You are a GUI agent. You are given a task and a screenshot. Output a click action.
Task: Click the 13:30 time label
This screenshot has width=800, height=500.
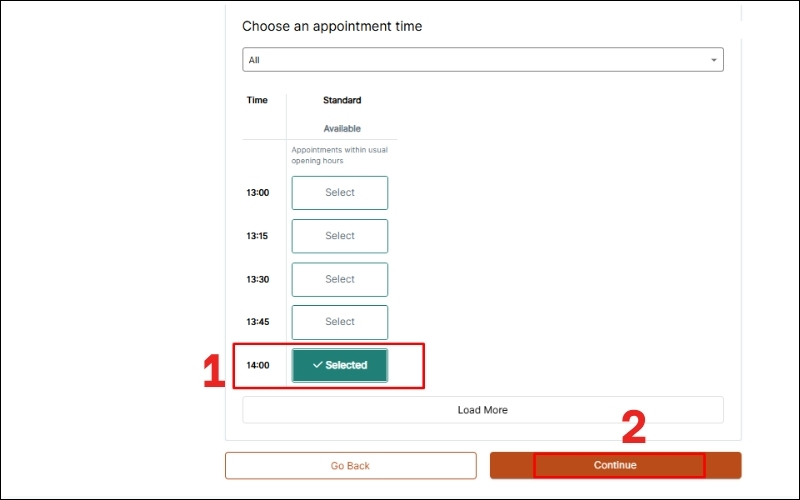(x=258, y=279)
